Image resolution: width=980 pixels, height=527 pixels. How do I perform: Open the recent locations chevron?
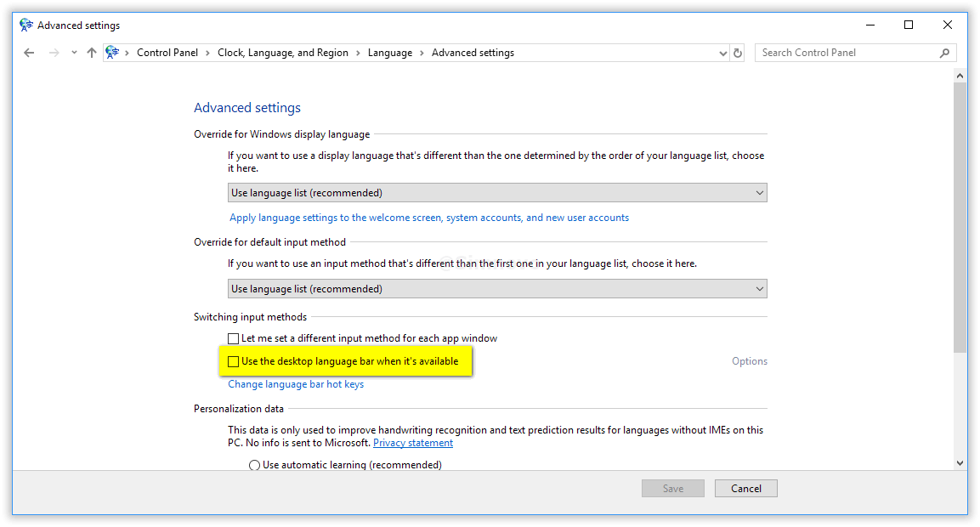point(74,53)
